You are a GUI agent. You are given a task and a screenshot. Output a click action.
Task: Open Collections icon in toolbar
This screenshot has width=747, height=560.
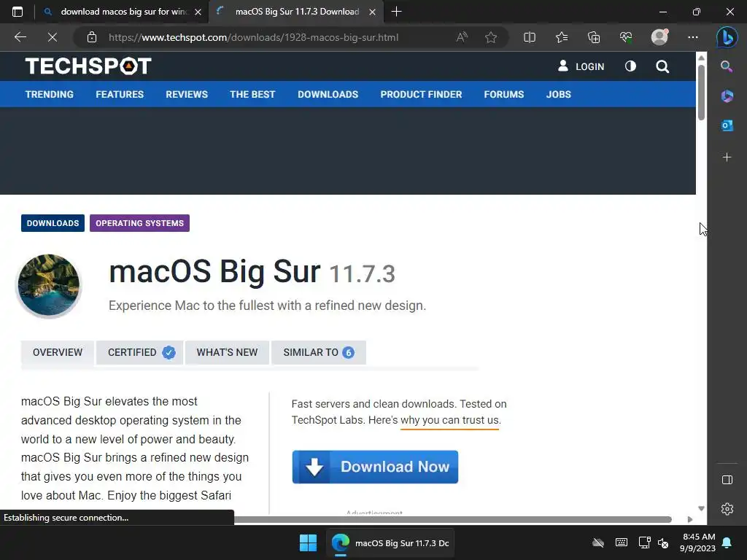594,37
